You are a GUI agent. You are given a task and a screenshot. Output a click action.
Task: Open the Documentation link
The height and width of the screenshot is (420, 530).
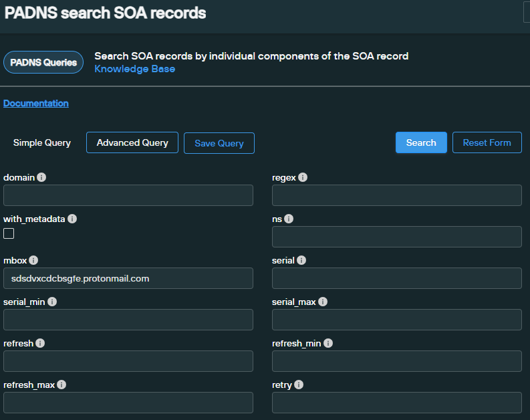[36, 103]
